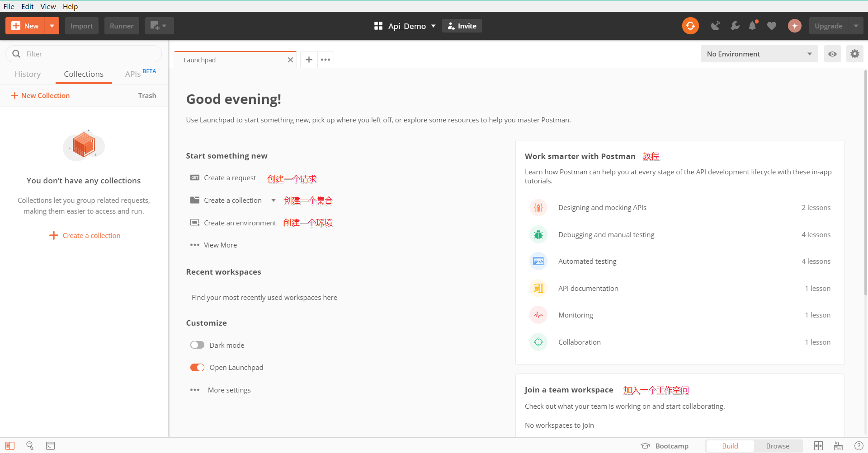The height and width of the screenshot is (453, 868).
Task: Enable Dark mode toggle
Action: 197,345
